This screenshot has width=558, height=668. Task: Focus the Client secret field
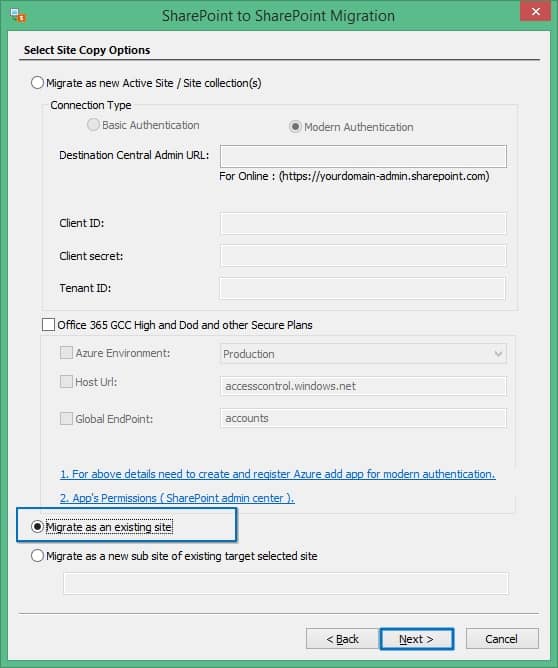click(x=363, y=256)
